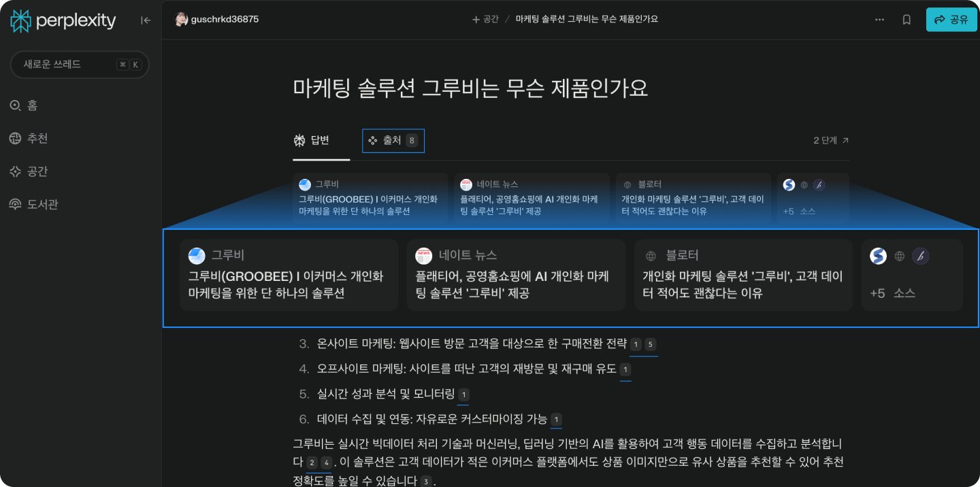Open the magnified 그루비(GROOBEE) source card
The image size is (980, 487).
coord(289,275)
